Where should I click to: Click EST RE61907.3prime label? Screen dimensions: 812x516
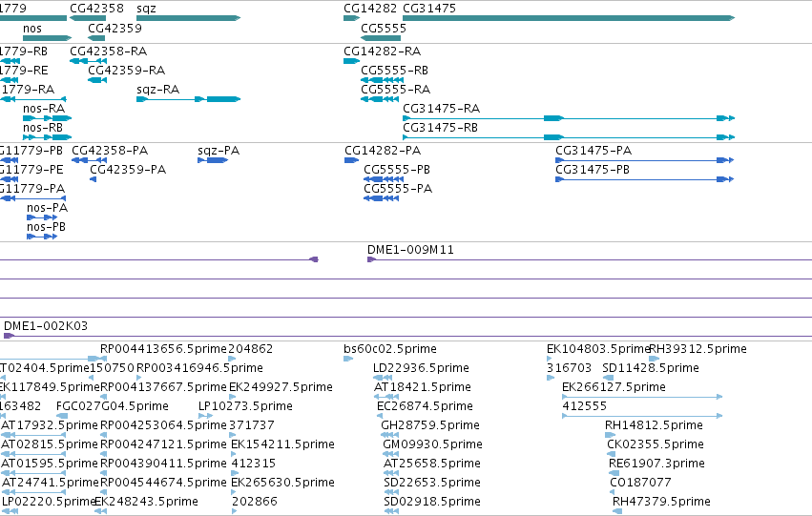(x=656, y=464)
